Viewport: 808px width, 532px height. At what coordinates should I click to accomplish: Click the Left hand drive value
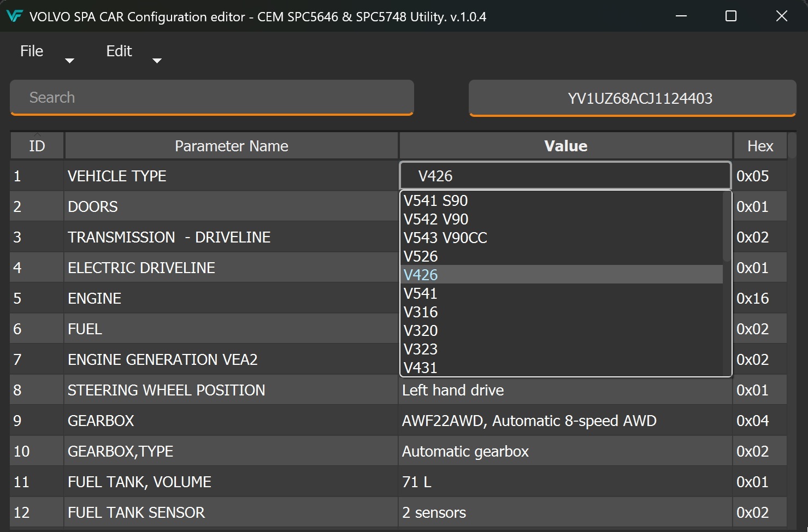(565, 390)
